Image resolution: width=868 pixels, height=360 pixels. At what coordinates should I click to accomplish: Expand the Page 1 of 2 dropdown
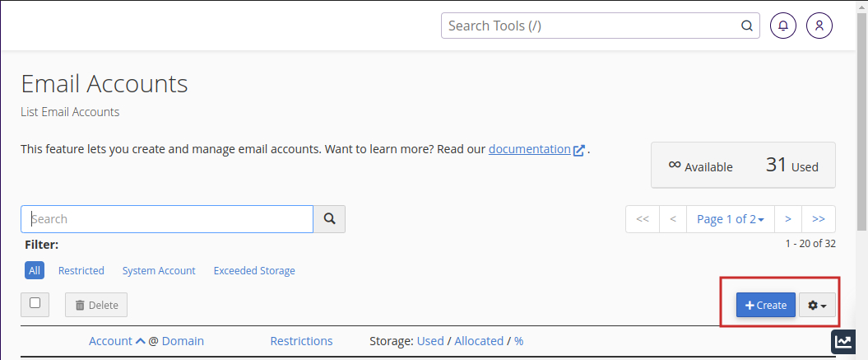[x=730, y=219]
